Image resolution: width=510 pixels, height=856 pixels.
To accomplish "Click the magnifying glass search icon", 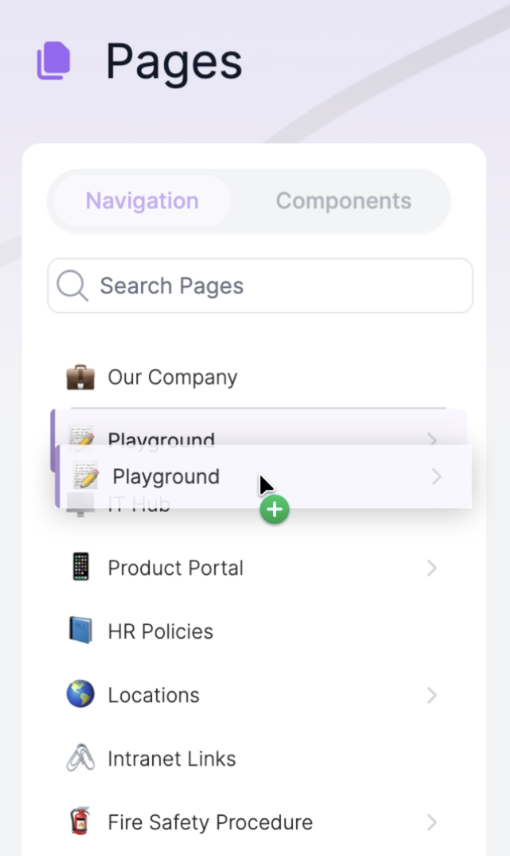I will click(x=72, y=286).
